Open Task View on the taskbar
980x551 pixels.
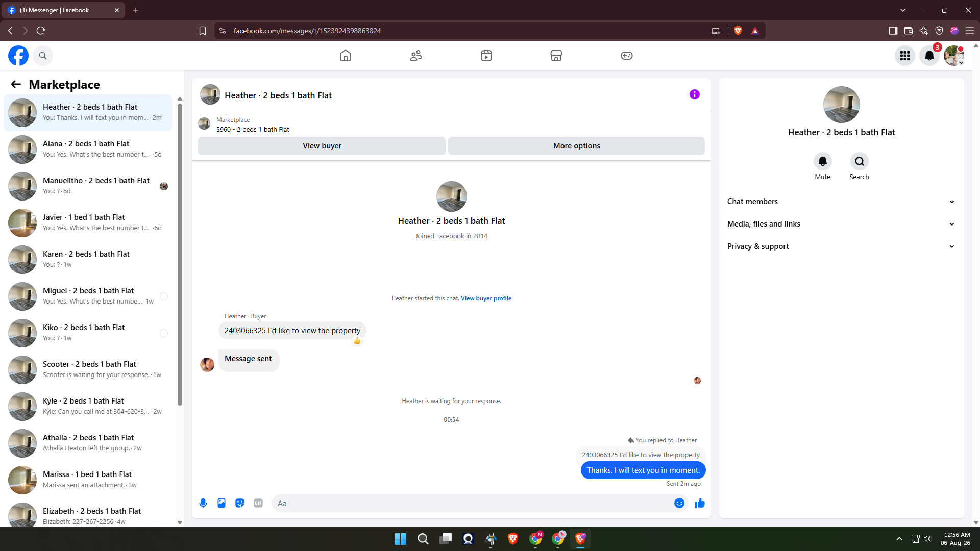click(446, 539)
